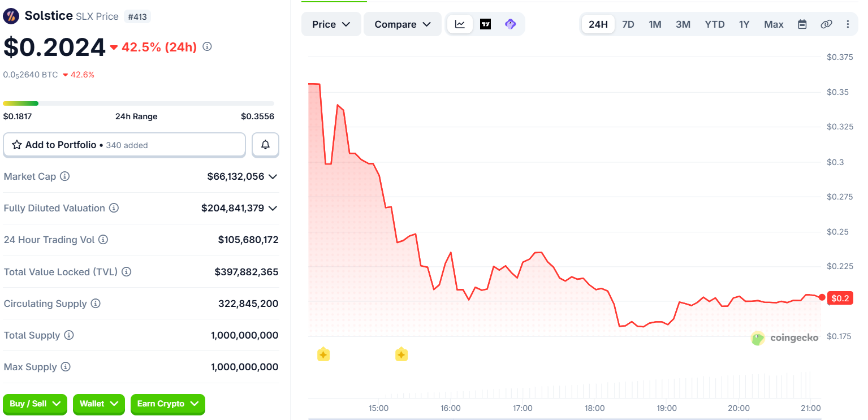Select the YTD time range tab
The width and height of the screenshot is (868, 420).
tap(715, 24)
